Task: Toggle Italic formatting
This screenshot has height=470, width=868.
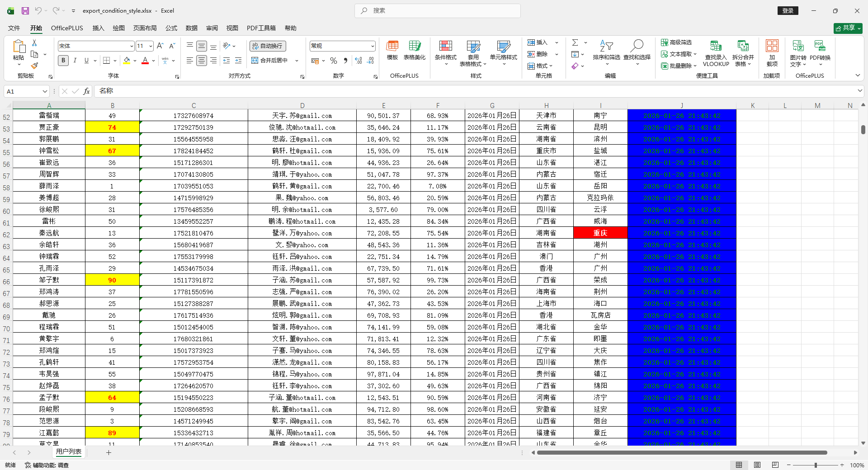Action: (75, 61)
